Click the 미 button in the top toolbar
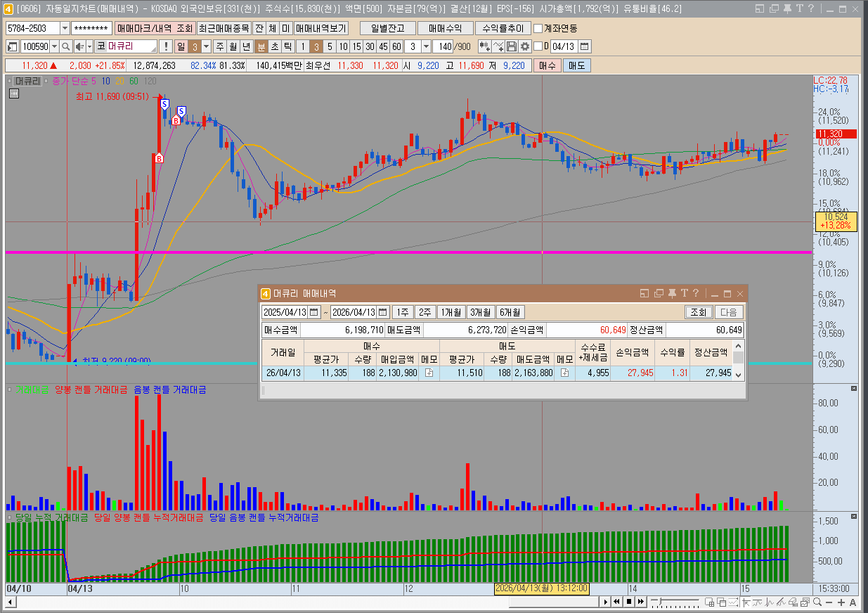The width and height of the screenshot is (868, 613). [285, 28]
